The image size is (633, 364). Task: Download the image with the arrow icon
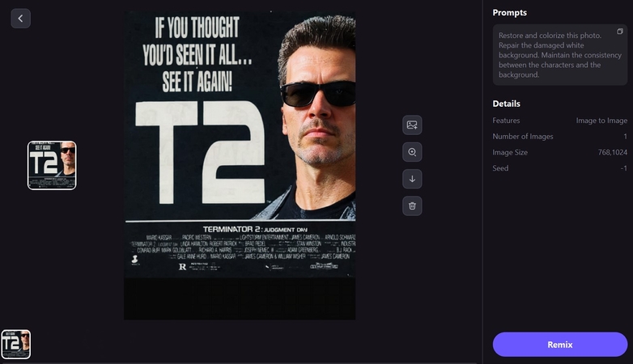(x=412, y=179)
